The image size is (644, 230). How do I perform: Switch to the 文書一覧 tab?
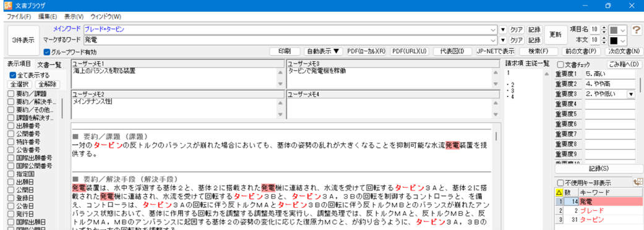pyautogui.click(x=49, y=64)
